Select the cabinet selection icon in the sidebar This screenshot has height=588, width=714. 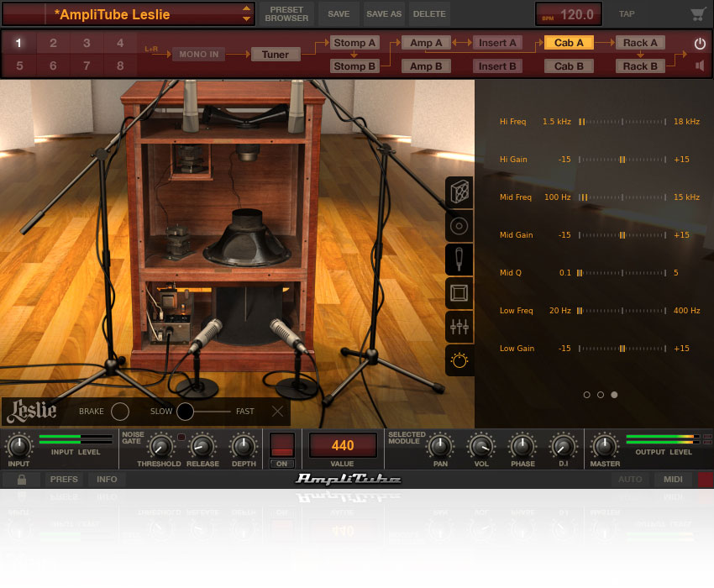point(459,192)
